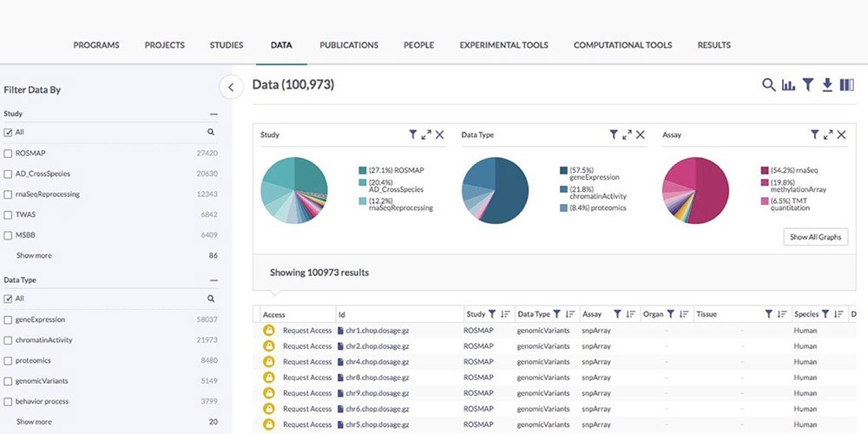Click the Assay column filter icon
Image resolution: width=868 pixels, height=434 pixels.
pyautogui.click(x=617, y=314)
